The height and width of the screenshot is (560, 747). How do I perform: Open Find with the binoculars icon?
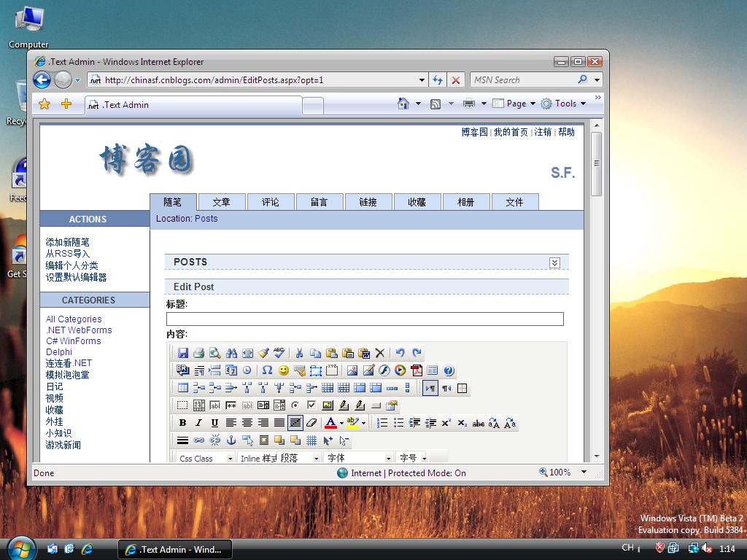tap(231, 353)
